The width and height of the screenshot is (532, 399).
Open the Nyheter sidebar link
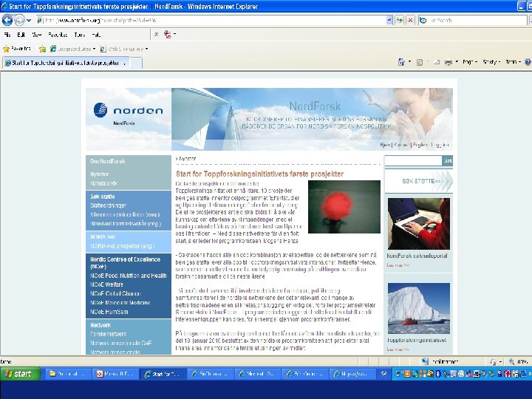[x=100, y=174]
